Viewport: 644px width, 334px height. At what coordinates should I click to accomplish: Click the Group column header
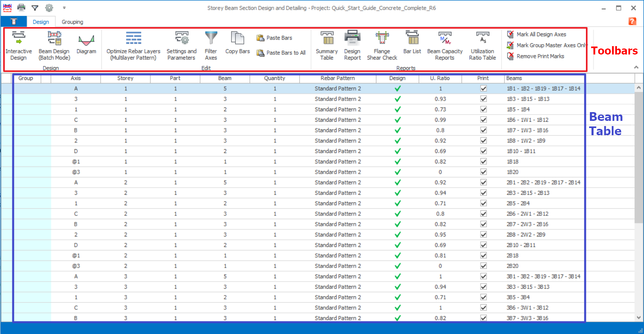26,78
